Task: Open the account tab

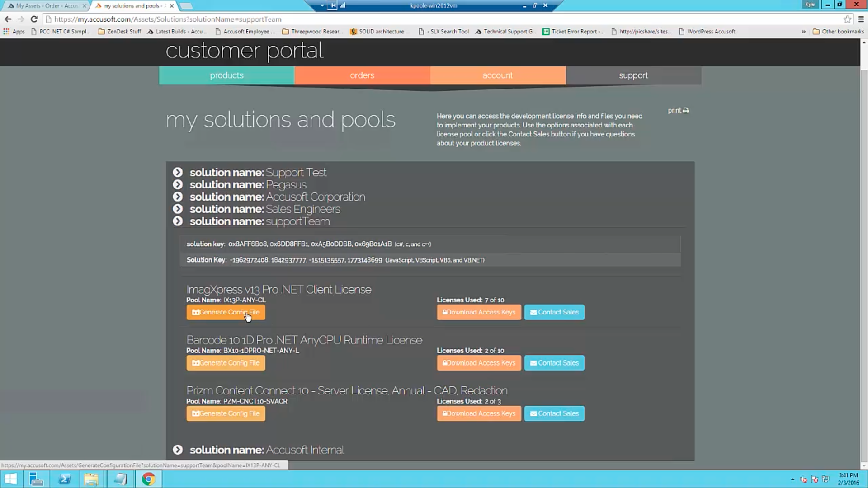Action: pyautogui.click(x=498, y=75)
